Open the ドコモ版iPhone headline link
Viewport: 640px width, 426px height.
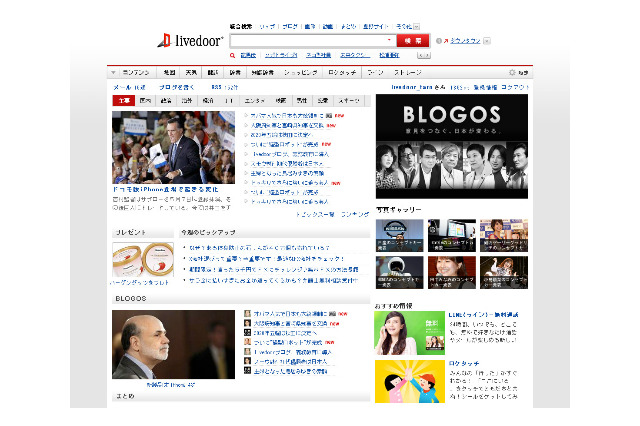(165, 189)
